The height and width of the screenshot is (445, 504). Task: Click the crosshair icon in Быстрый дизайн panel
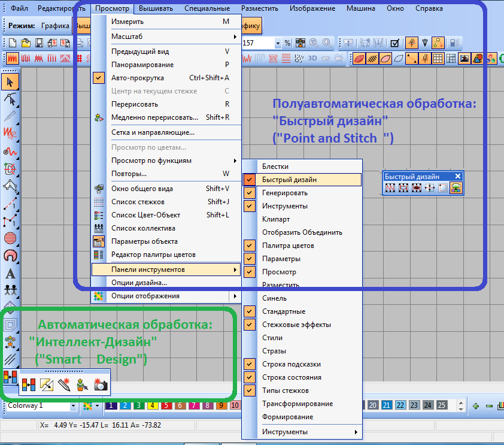[x=430, y=187]
